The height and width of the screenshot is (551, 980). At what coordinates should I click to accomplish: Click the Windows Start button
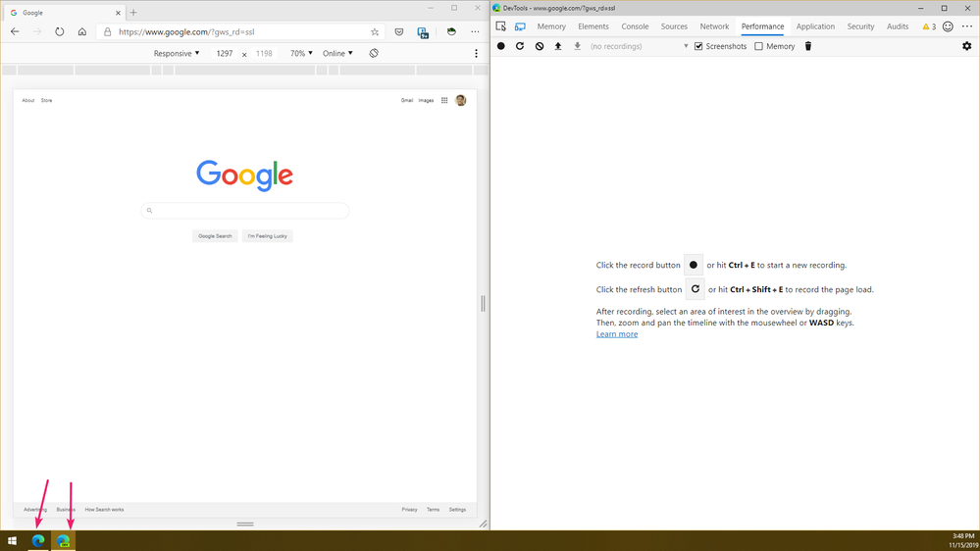click(x=12, y=541)
